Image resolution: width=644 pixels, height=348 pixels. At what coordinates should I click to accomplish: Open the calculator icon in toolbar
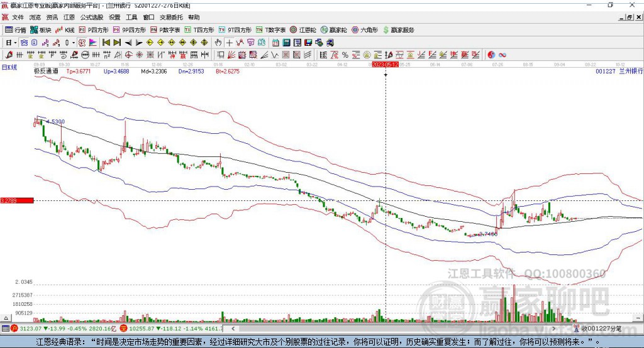[286, 43]
